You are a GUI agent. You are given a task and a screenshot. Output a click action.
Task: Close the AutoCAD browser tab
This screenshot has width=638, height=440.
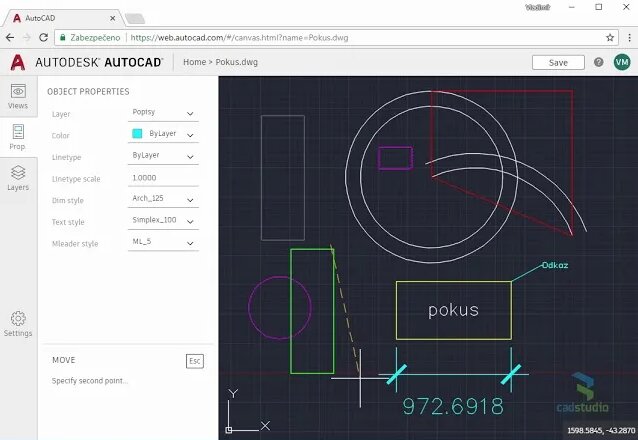[x=112, y=18]
